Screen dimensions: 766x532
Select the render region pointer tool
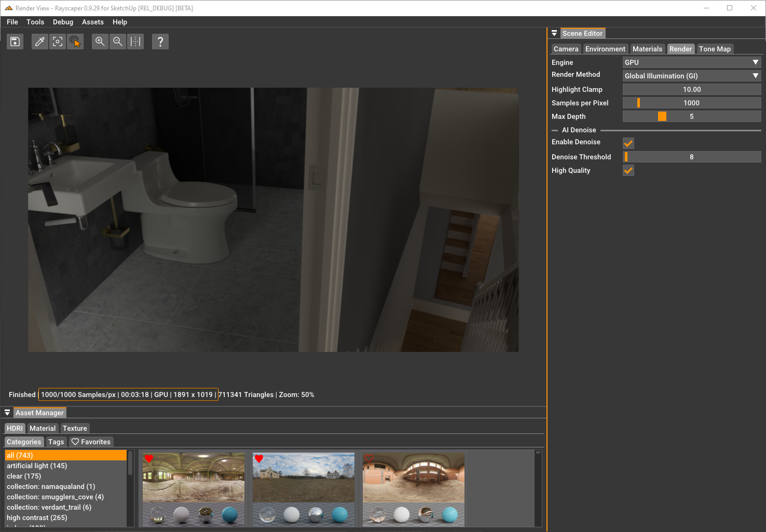pyautogui.click(x=75, y=42)
